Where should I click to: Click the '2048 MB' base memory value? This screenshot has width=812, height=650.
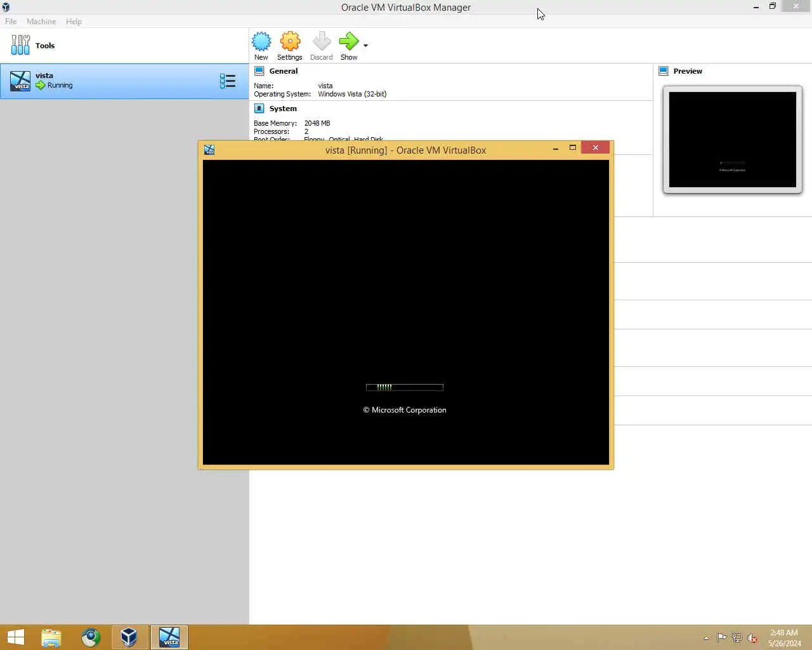pos(317,123)
